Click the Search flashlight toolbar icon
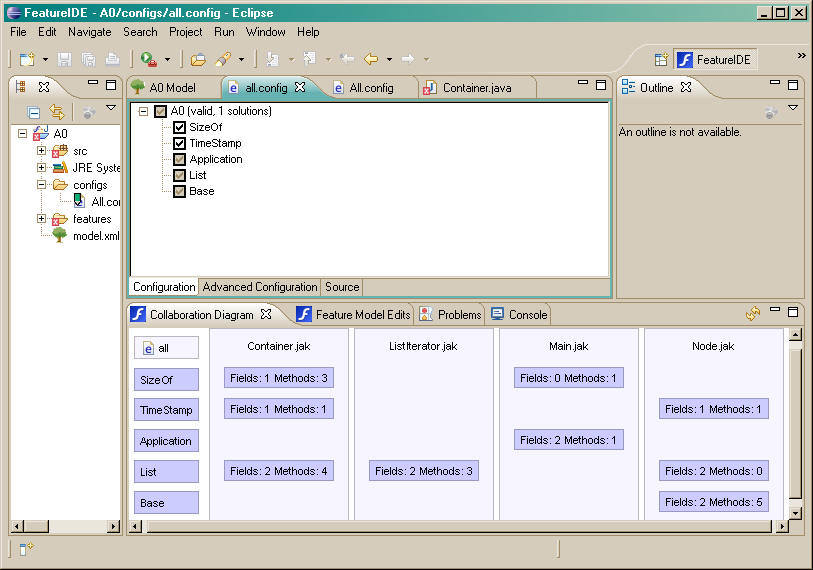813x570 pixels. click(x=223, y=59)
